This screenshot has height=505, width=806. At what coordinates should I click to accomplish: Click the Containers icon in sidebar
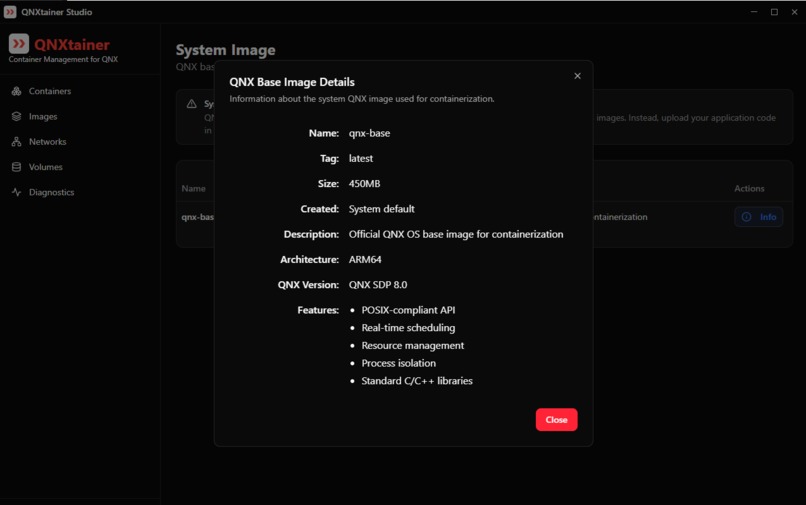pyautogui.click(x=16, y=91)
